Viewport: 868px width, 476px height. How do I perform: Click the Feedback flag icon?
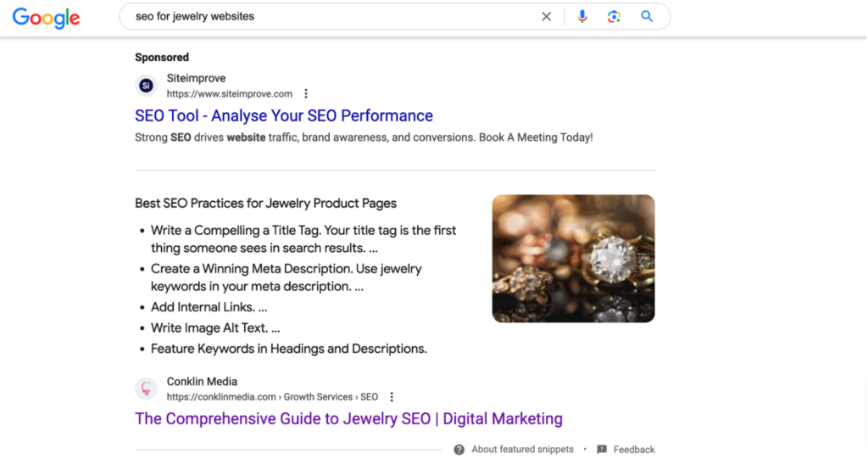(602, 450)
